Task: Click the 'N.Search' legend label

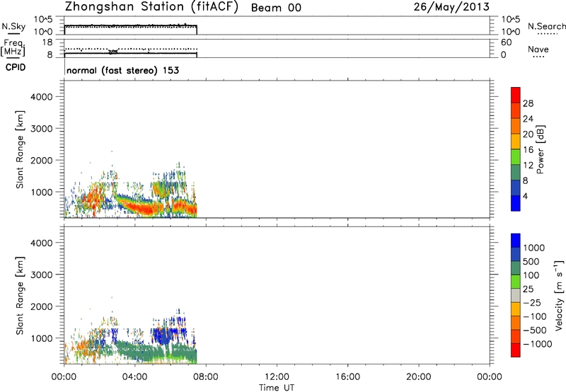Action: [x=546, y=26]
